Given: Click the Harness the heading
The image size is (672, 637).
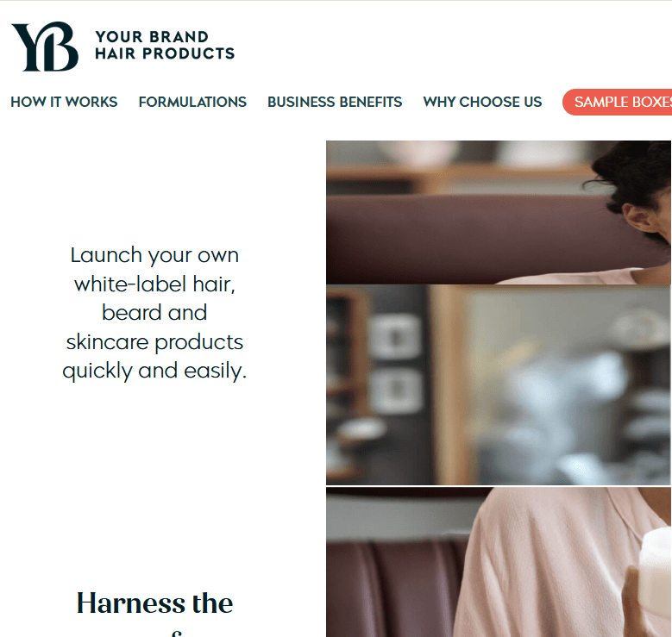Looking at the screenshot, I should pyautogui.click(x=154, y=603).
